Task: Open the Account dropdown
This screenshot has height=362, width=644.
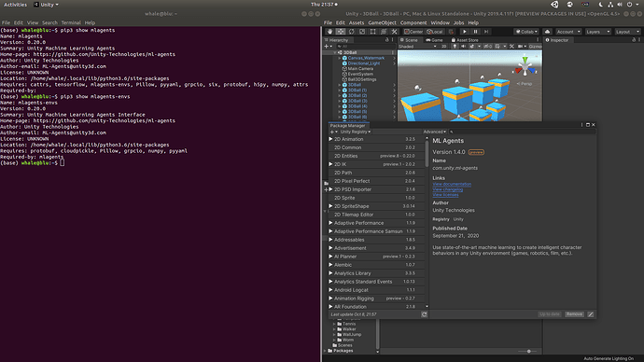Action: [x=568, y=32]
